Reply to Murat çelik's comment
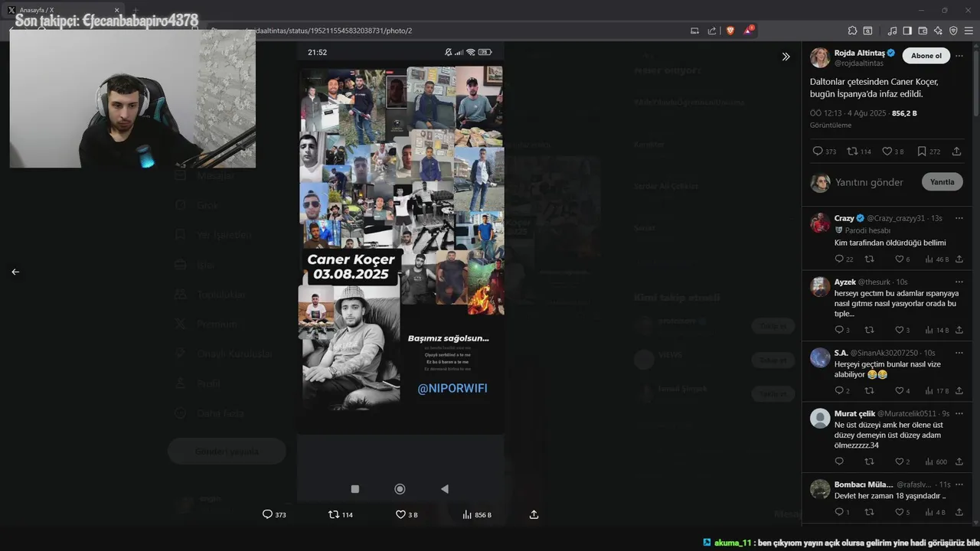The height and width of the screenshot is (551, 980). [839, 461]
